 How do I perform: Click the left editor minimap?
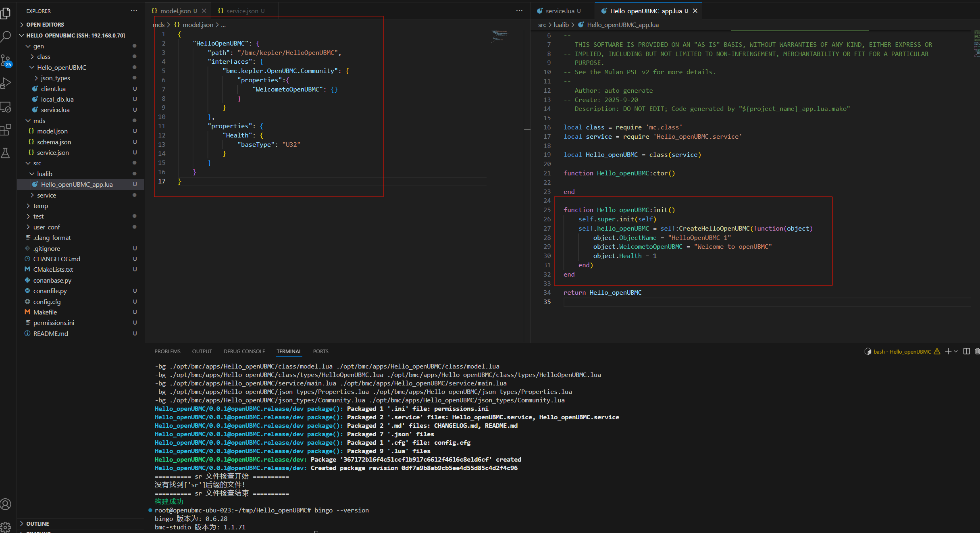499,36
